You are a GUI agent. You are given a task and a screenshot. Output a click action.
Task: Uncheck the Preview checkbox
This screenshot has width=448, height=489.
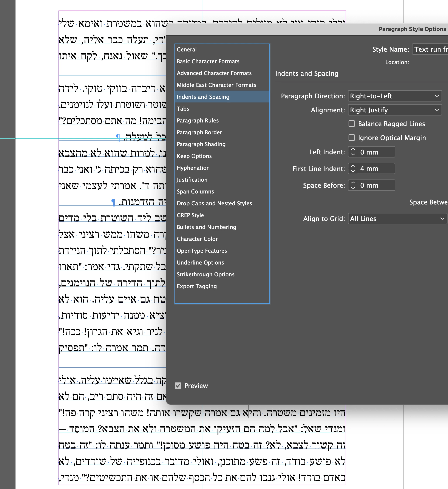[178, 386]
